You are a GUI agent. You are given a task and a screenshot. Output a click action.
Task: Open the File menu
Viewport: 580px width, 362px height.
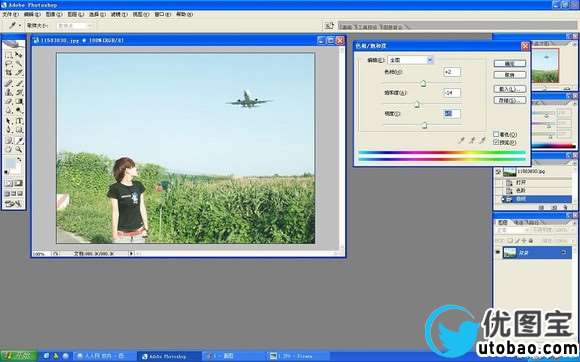[x=10, y=14]
